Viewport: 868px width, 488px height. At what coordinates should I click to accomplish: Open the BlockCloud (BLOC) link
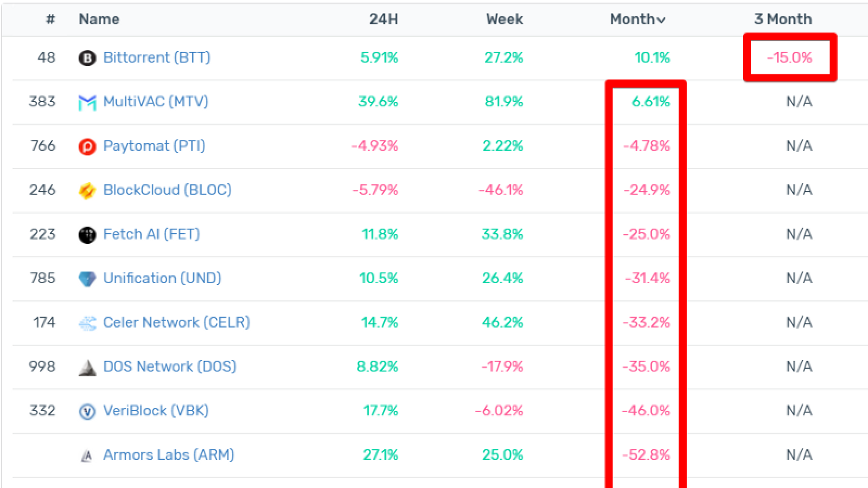tap(168, 190)
